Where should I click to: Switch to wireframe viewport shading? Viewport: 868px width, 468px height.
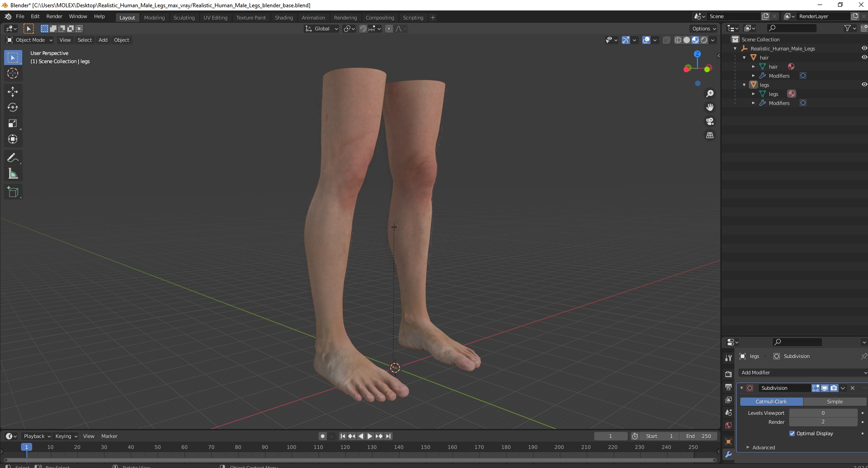(678, 40)
